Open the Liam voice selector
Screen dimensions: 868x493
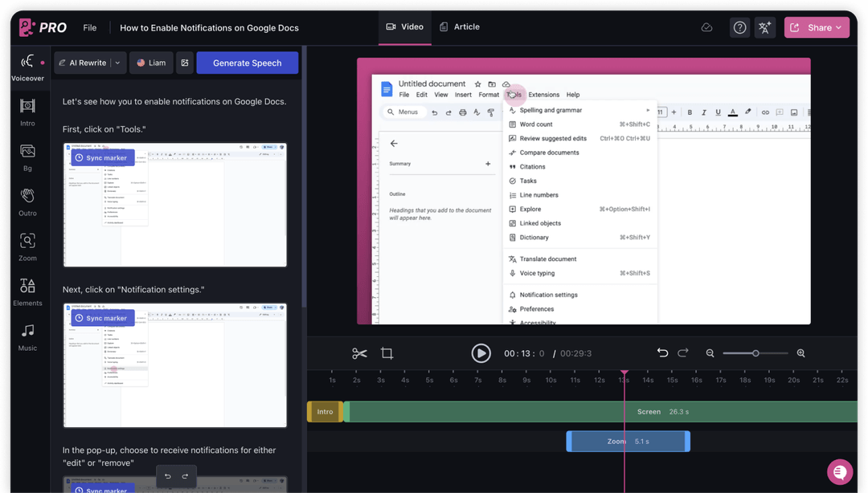pyautogui.click(x=151, y=63)
